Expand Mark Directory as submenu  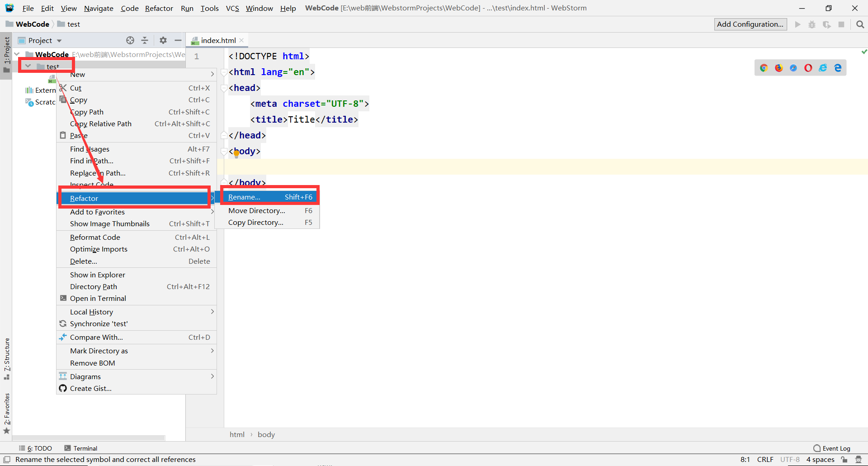pyautogui.click(x=137, y=351)
